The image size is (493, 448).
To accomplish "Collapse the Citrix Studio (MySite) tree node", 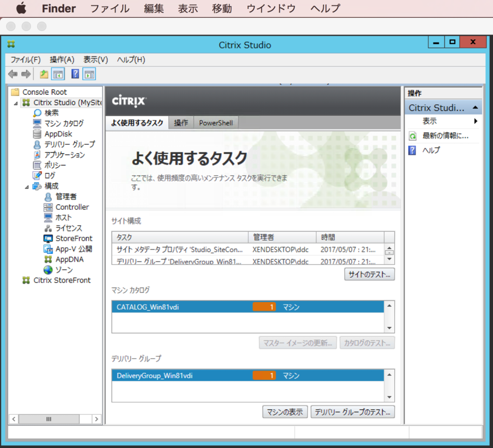I will click(16, 103).
